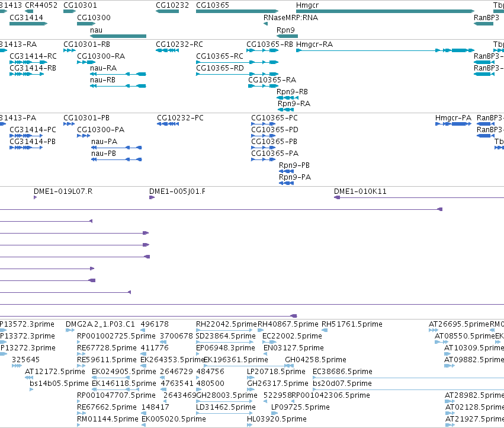The width and height of the screenshot is (504, 428).
Task: Select EST RP001002725.5prime
Action: (116, 336)
